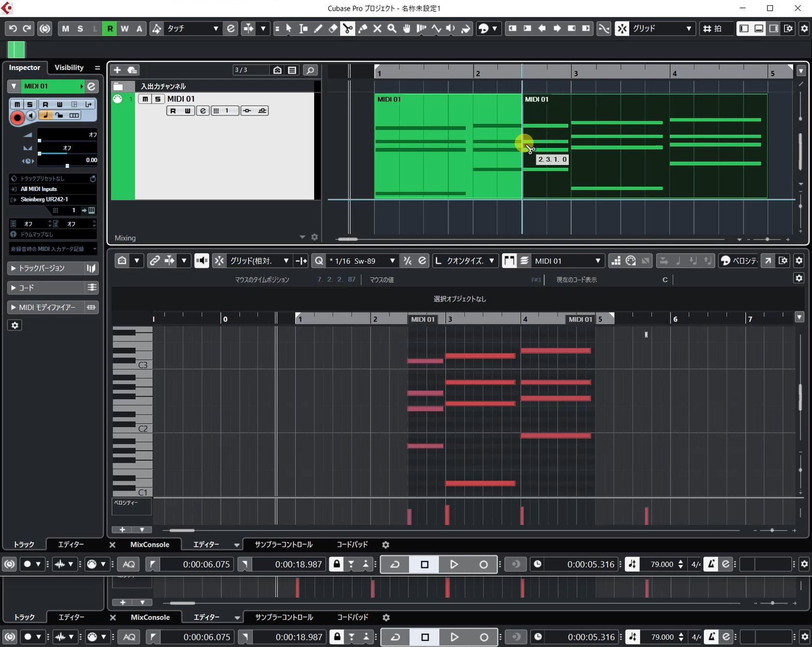The height and width of the screenshot is (647, 812).
Task: Switch to the Visibility tab
Action: pyautogui.click(x=69, y=68)
